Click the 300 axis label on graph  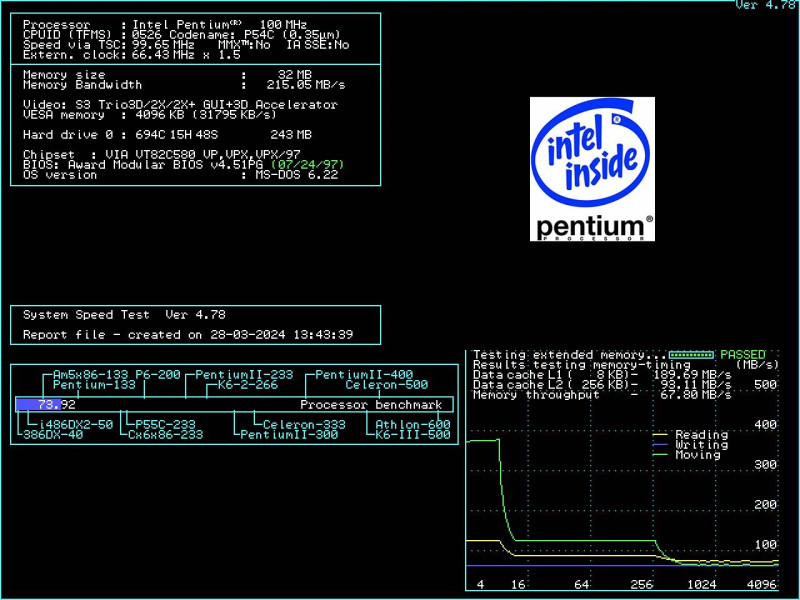[x=766, y=465]
